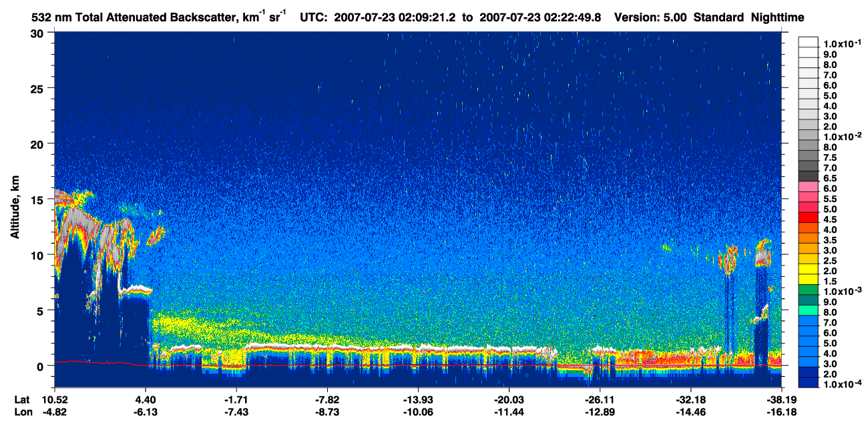
Task: Click the darkest gray swatch in the colorbar
Action: [x=809, y=176]
